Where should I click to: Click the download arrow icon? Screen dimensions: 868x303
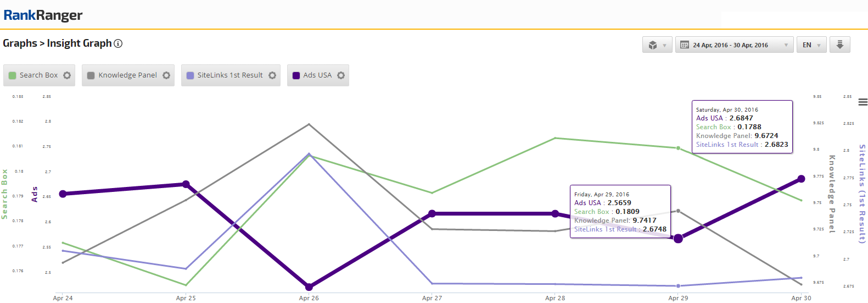pyautogui.click(x=839, y=45)
